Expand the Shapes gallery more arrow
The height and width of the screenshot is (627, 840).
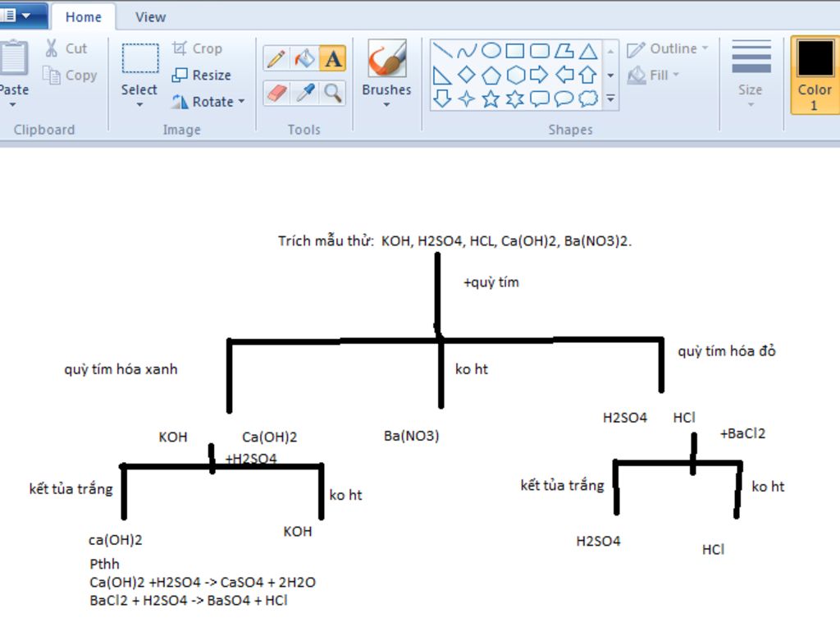pyautogui.click(x=610, y=98)
